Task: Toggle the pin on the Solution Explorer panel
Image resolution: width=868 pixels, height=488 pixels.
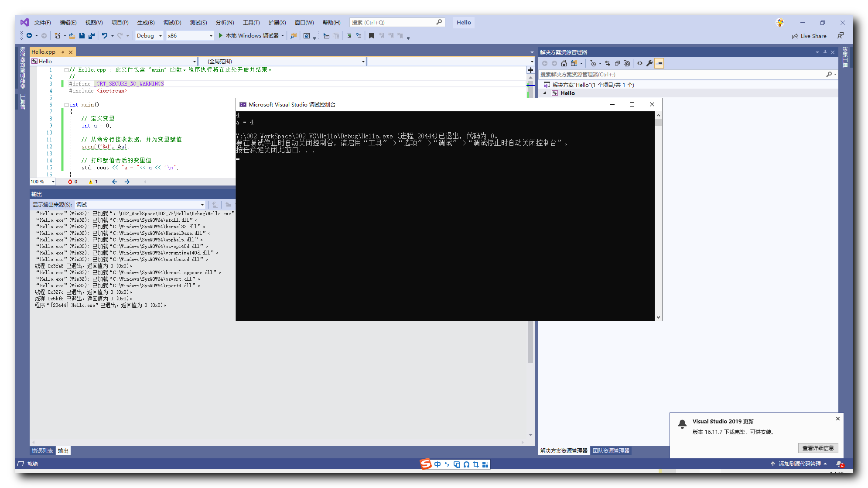Action: (825, 52)
